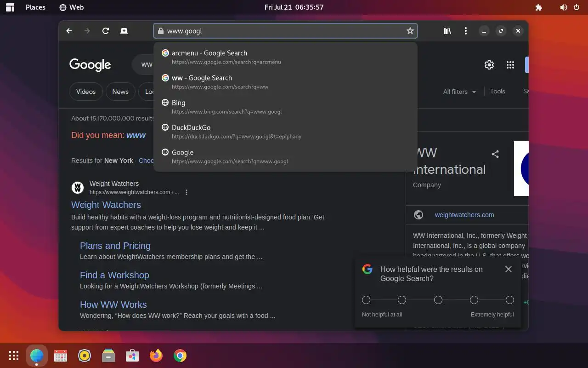Open the 'Find a Workshop' link
The image size is (588, 368).
click(114, 275)
